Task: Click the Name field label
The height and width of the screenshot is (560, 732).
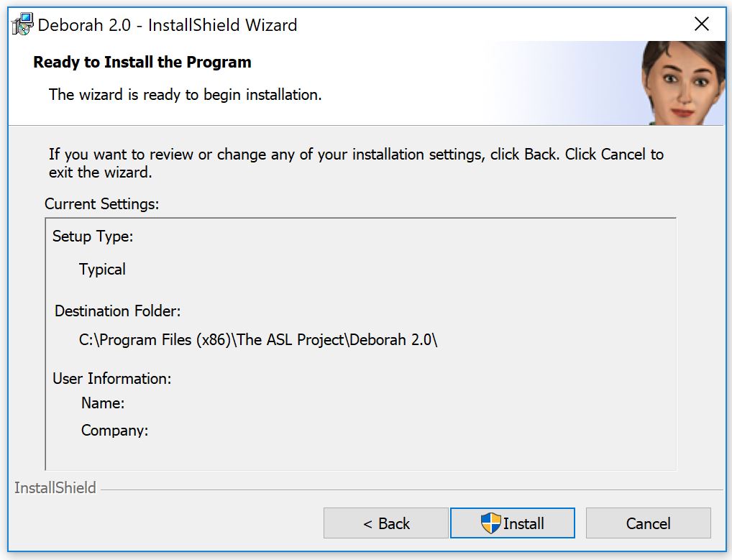Action: [103, 403]
